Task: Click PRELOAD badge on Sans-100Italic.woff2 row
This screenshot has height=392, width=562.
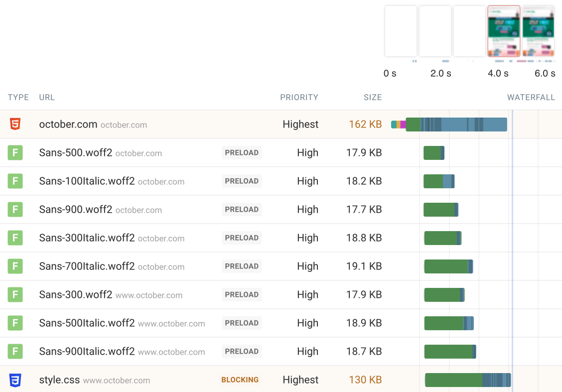Action: (x=242, y=181)
